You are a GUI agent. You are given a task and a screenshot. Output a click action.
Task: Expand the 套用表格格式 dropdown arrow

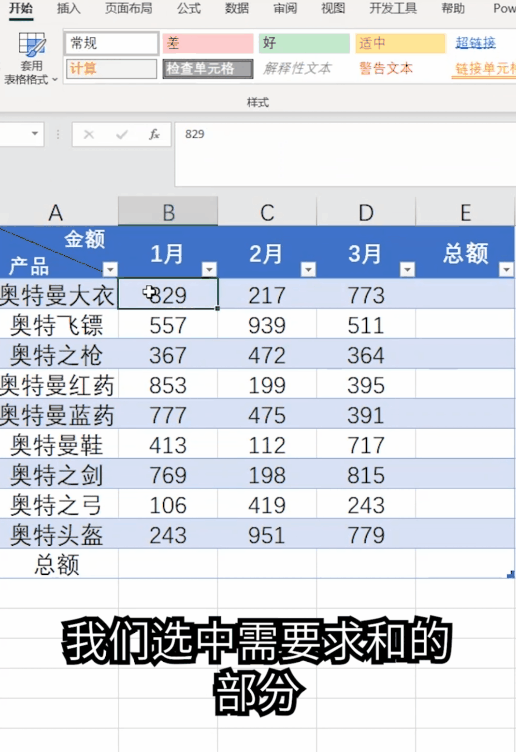point(55,80)
